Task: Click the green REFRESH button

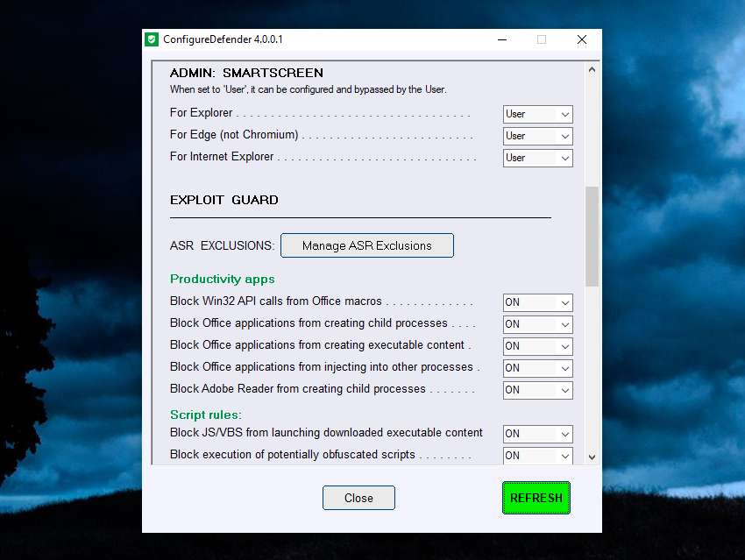Action: [x=536, y=498]
